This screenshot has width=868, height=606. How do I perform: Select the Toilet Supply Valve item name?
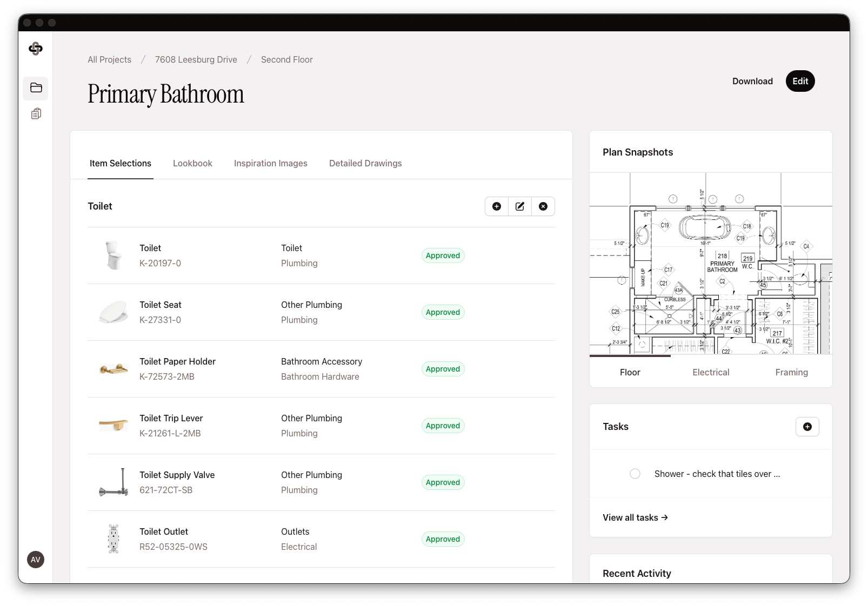[x=177, y=475]
